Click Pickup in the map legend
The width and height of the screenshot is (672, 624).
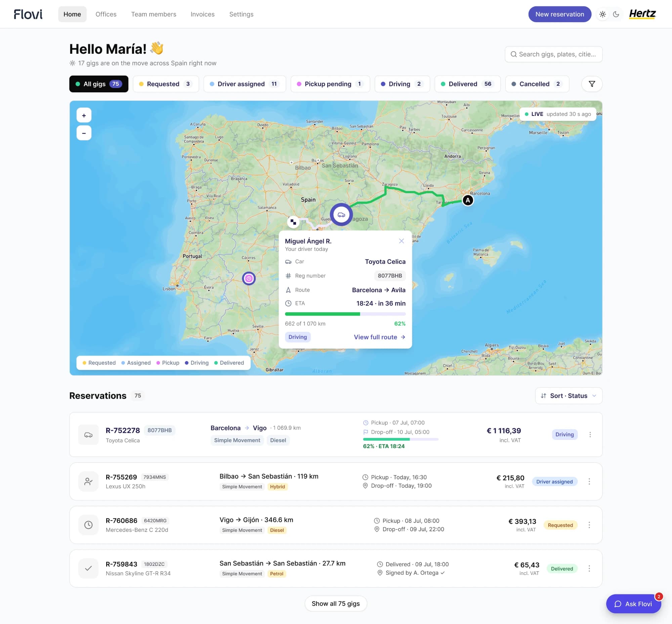[168, 363]
